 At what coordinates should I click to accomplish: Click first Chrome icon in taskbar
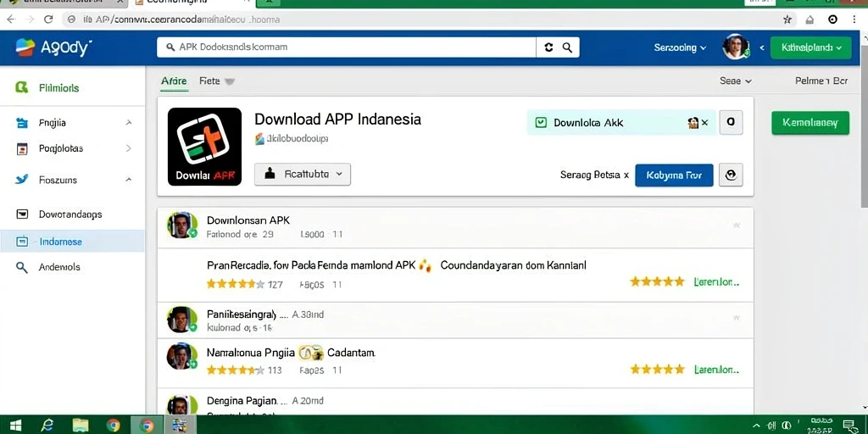(x=113, y=426)
